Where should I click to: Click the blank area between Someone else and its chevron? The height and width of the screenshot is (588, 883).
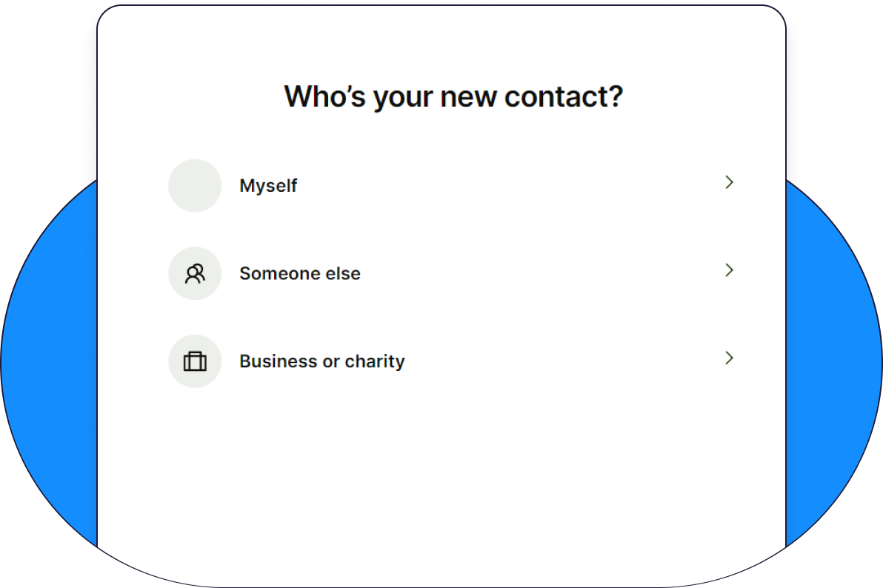click(x=541, y=273)
